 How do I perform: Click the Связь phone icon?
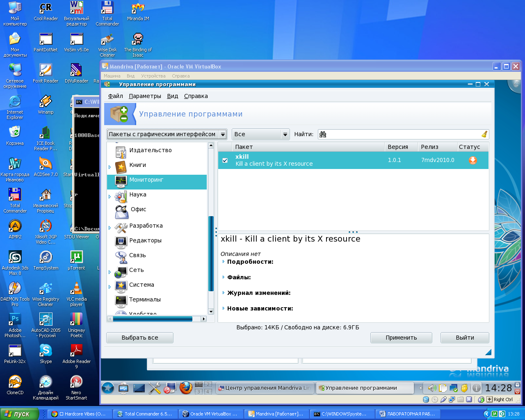pyautogui.click(x=121, y=256)
